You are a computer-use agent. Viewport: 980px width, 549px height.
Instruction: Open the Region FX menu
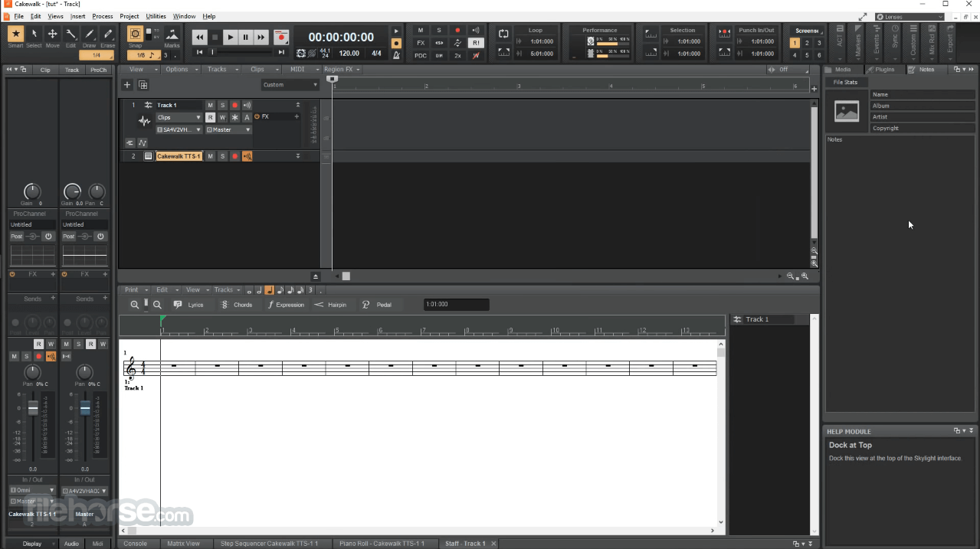pyautogui.click(x=342, y=70)
